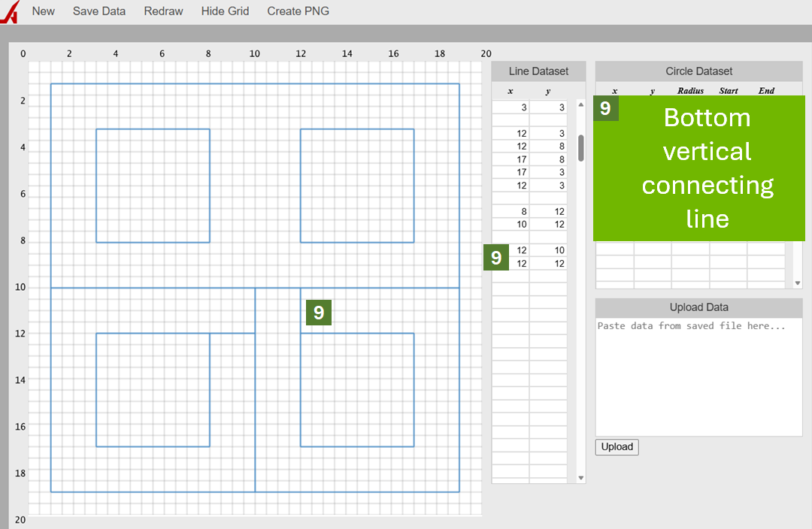Click the 9 badge beside Line Dataset rows

496,258
